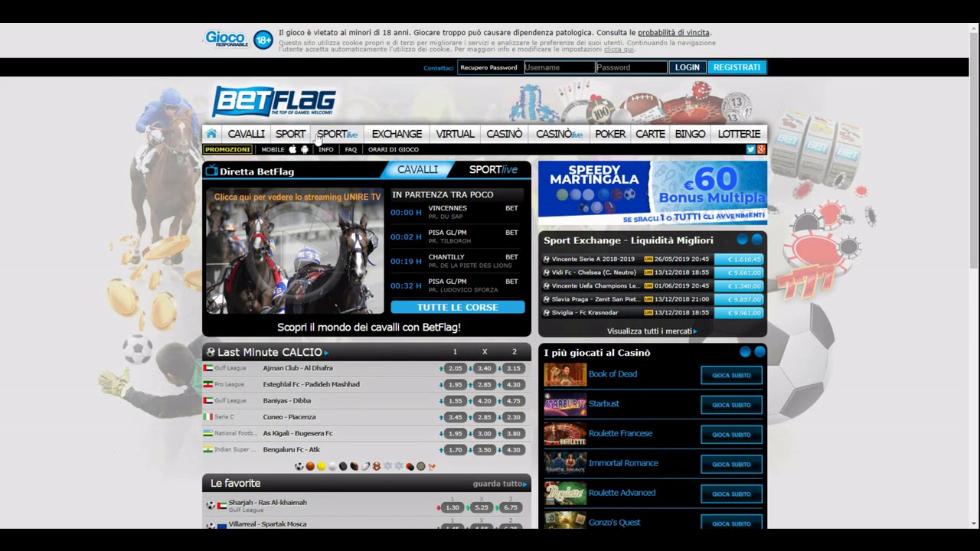Click the Gioco Responsabile logo
The image size is (980, 551).
pyautogui.click(x=226, y=39)
